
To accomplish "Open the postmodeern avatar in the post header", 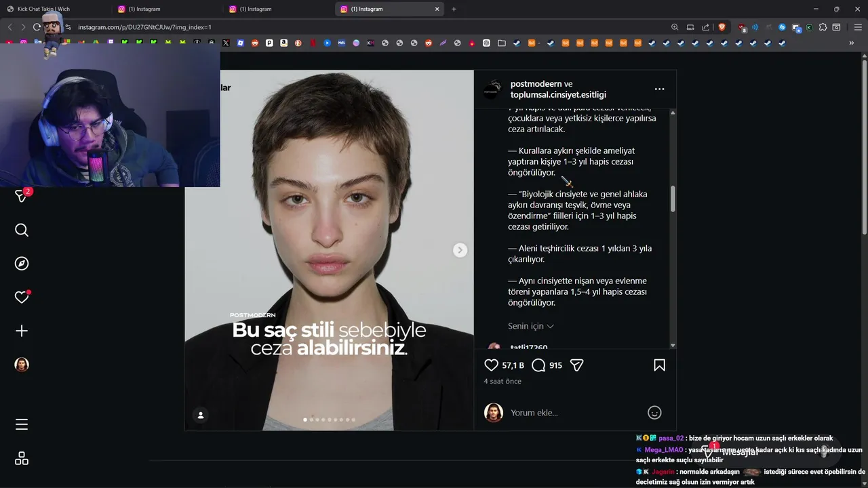I will (x=492, y=89).
